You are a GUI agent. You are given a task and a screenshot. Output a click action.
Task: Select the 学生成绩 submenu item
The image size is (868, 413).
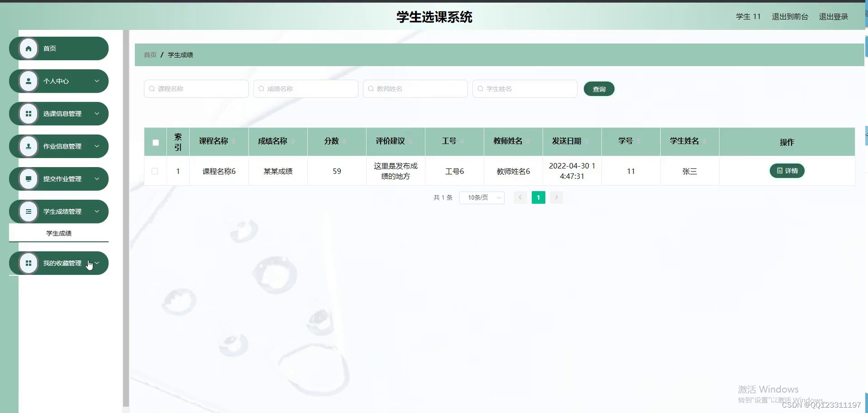click(x=59, y=233)
